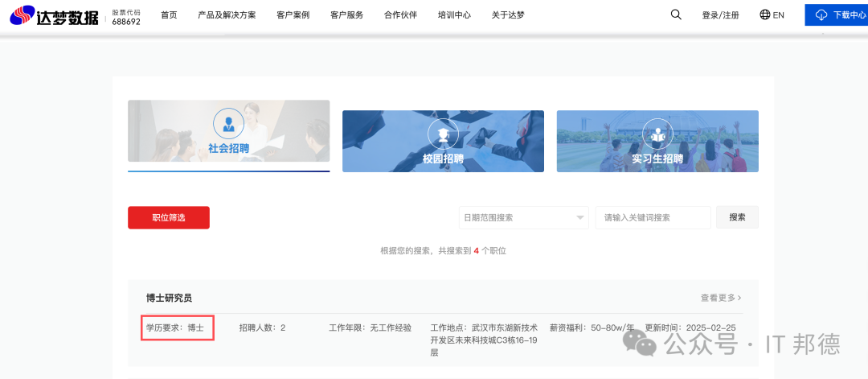Click the red 职位筛选 button
Image resolution: width=868 pixels, height=379 pixels.
pyautogui.click(x=169, y=218)
